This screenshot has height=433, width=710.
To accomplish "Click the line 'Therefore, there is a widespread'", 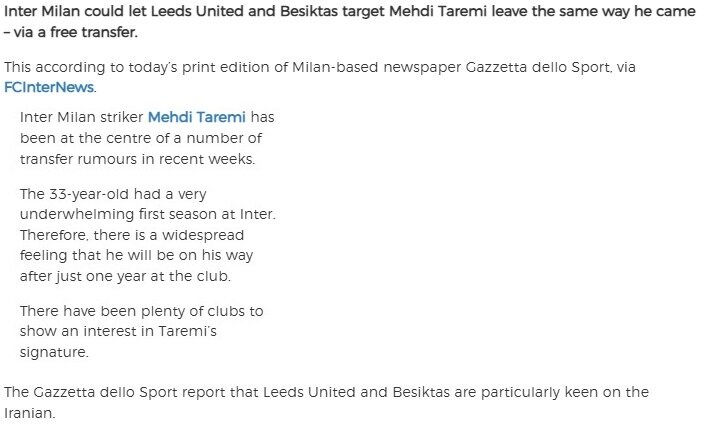I will click(132, 235).
